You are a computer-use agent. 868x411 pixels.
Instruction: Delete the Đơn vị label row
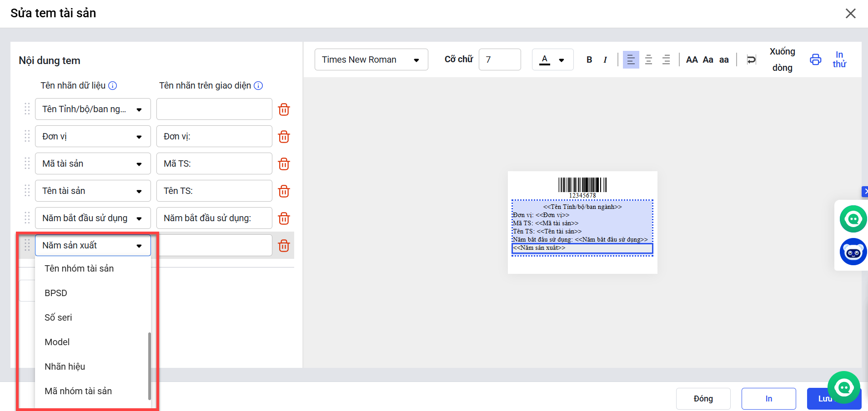(284, 137)
